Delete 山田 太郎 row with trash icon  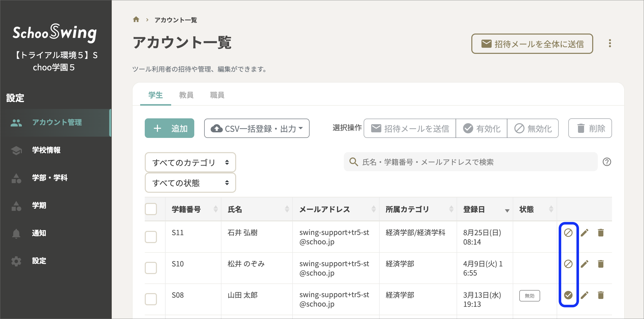pyautogui.click(x=601, y=295)
